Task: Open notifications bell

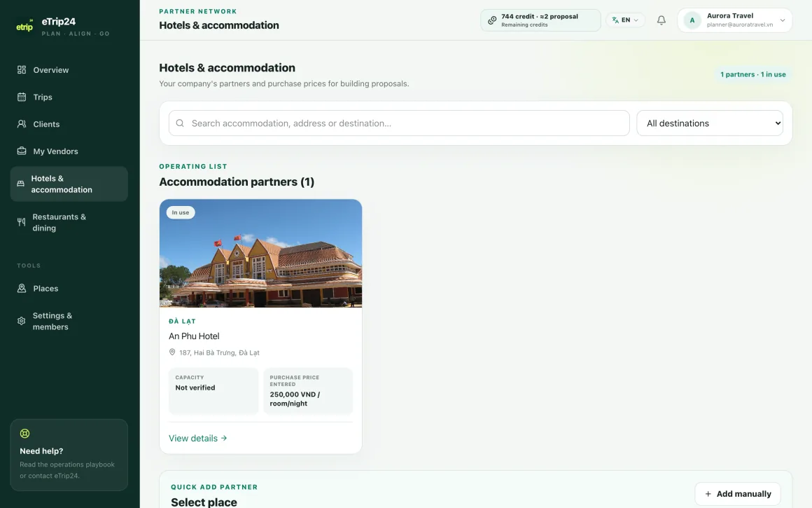Action: tap(661, 20)
